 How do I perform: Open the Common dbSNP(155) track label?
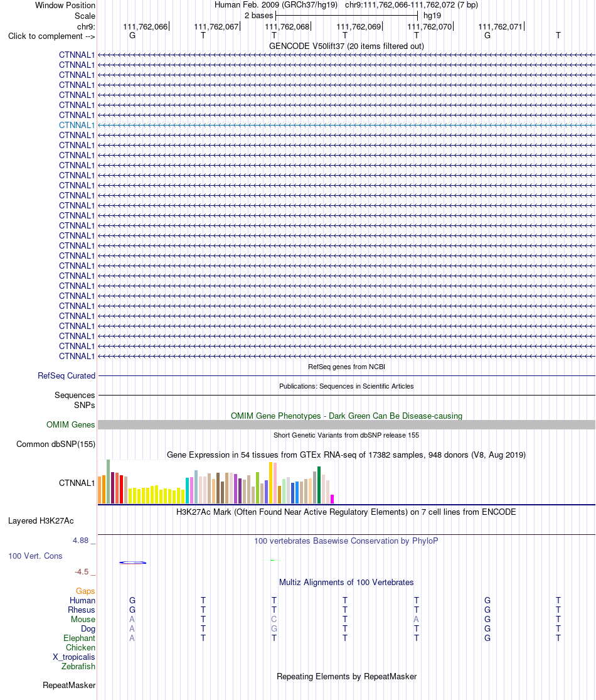[56, 444]
